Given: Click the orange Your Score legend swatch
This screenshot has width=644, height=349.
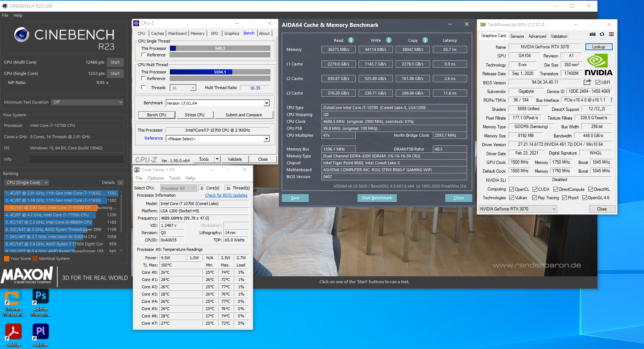Looking at the screenshot, I should [x=7, y=258].
